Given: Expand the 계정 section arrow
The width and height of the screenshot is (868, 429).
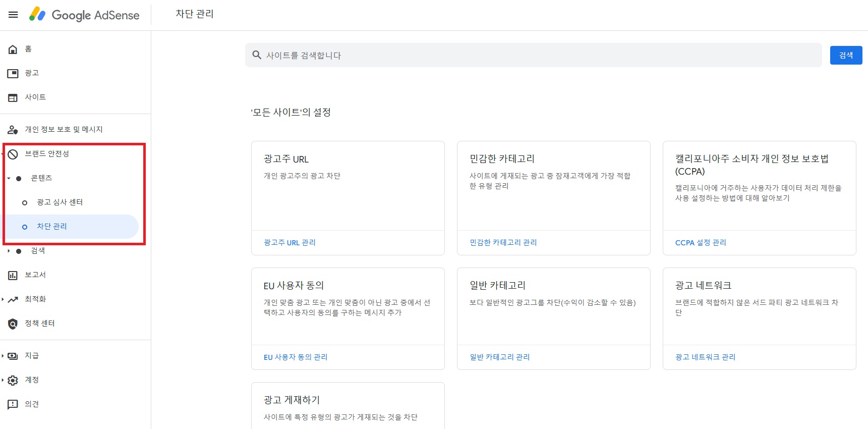Looking at the screenshot, I should tap(3, 380).
